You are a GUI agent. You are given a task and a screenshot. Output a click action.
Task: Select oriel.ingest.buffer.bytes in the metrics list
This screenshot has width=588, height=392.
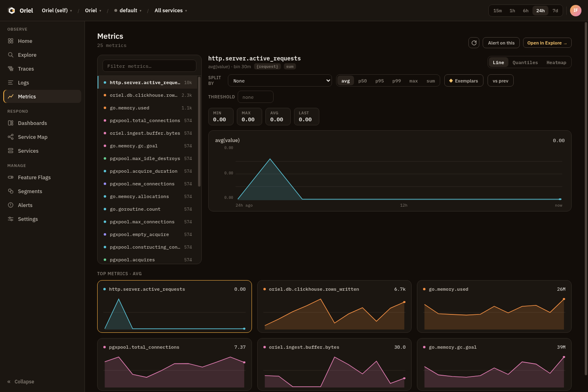coord(148,133)
